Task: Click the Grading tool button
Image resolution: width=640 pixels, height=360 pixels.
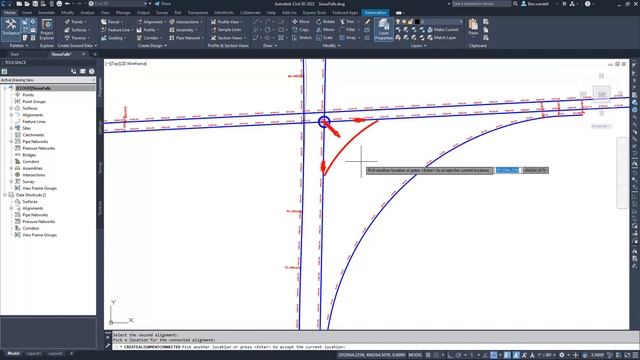Action: pos(114,38)
